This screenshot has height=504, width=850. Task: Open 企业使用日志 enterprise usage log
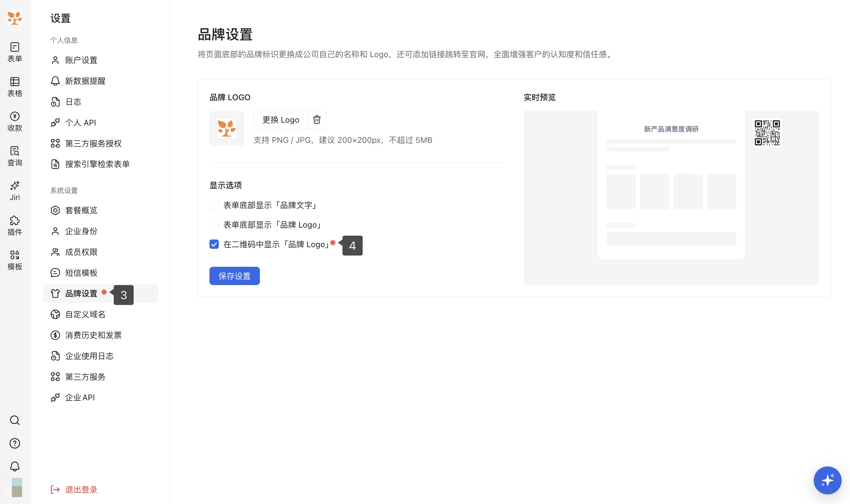coord(101,356)
